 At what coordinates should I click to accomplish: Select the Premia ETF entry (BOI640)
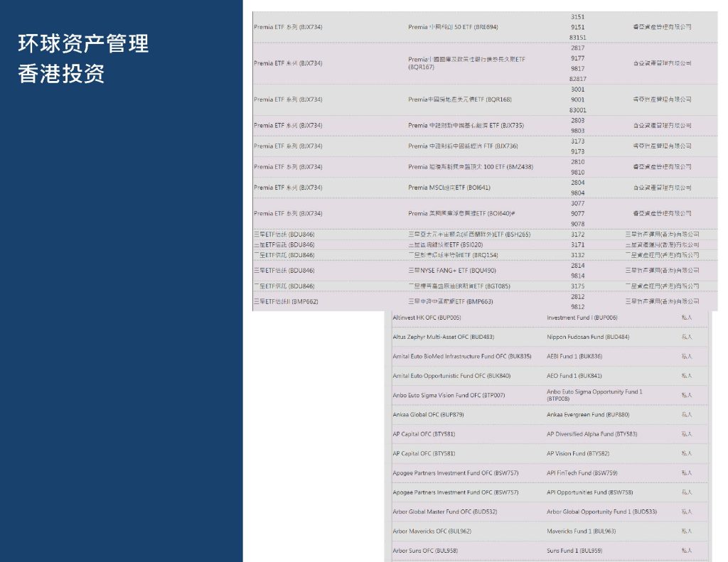tap(461, 213)
